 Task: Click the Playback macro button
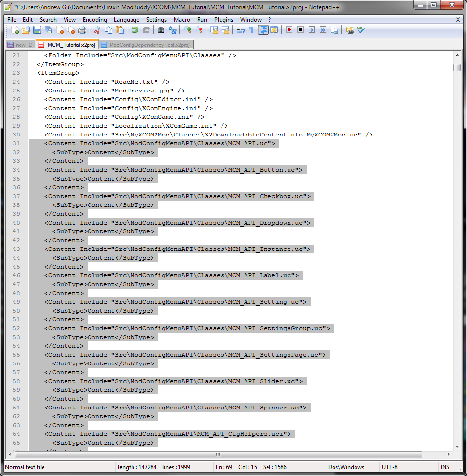pos(311,30)
